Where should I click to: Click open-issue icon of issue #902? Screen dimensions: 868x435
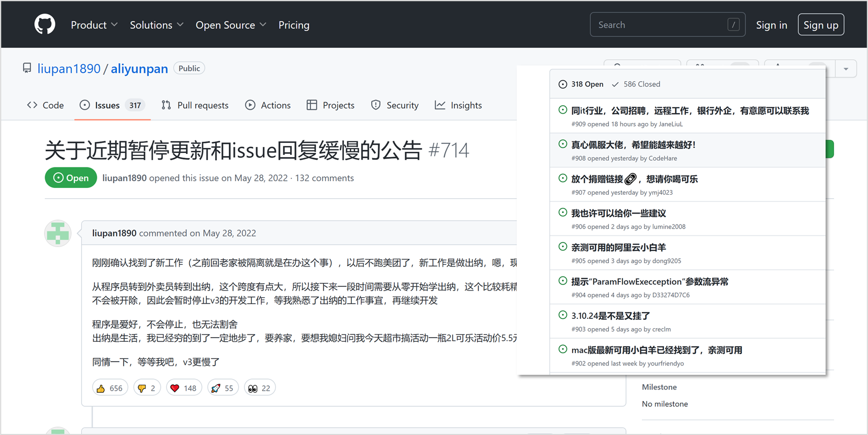563,349
